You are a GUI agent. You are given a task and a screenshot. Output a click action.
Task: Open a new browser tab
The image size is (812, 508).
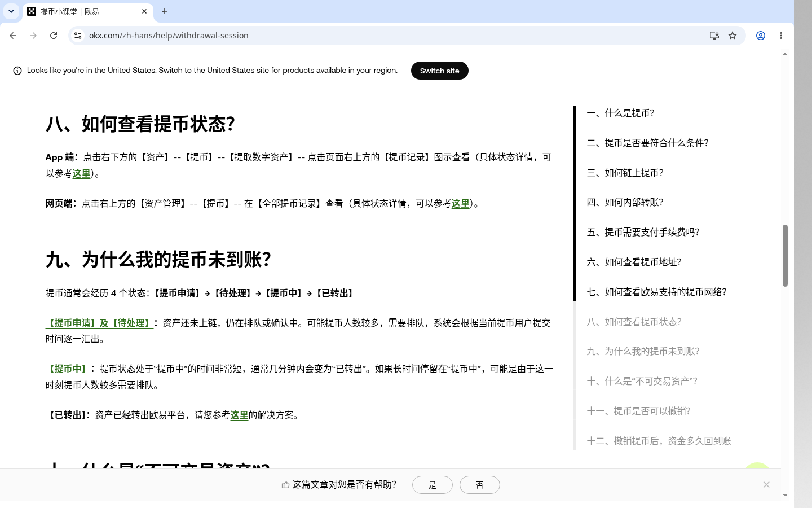pos(165,11)
